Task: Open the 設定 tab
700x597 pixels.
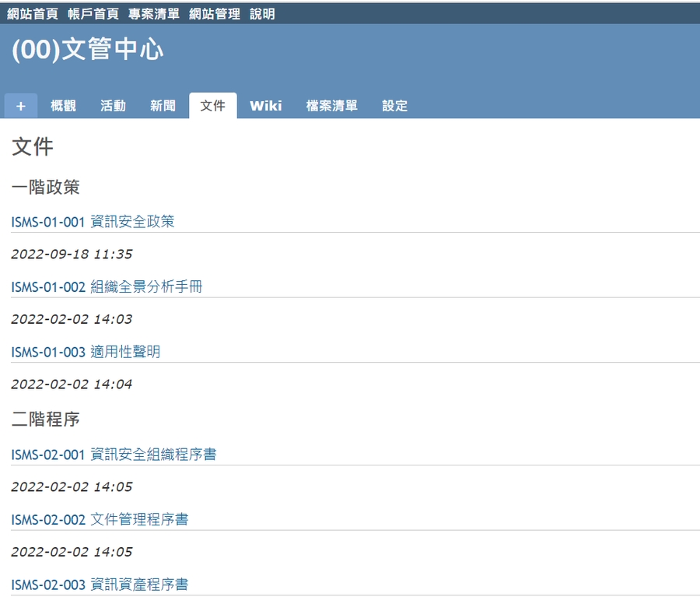Action: 394,106
